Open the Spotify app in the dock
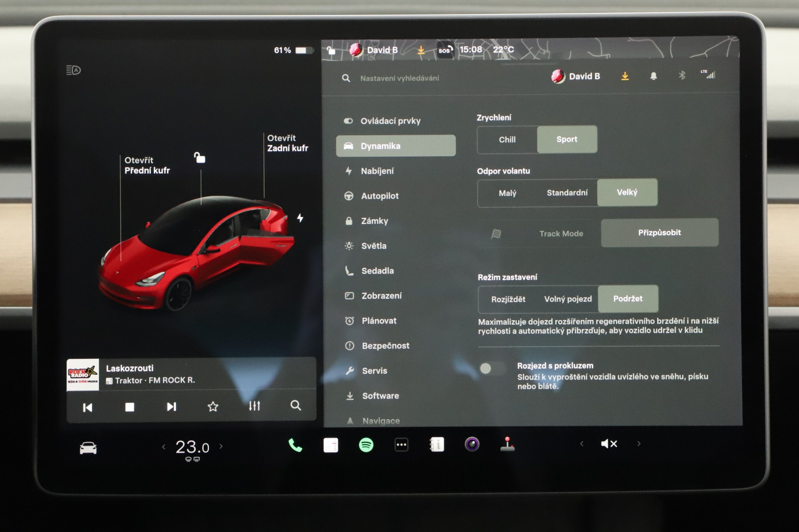799x532 pixels. coord(366,444)
